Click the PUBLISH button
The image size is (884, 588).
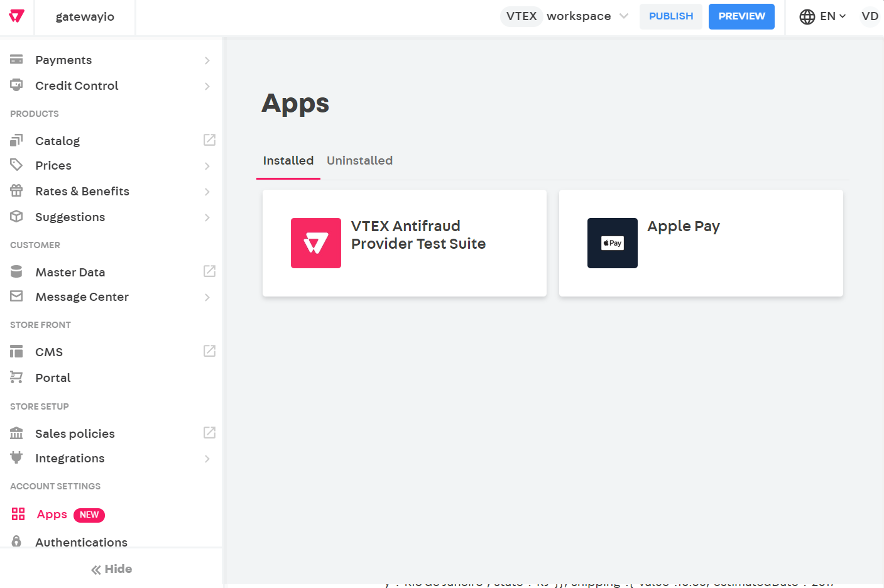tap(670, 16)
